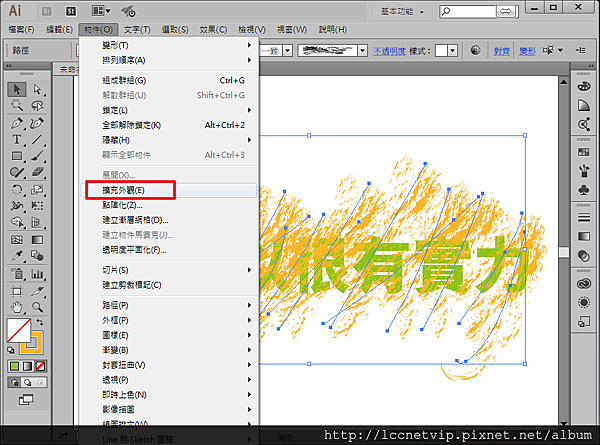Select the Rotate tool
Screen dimensions: 600x445
point(17,190)
